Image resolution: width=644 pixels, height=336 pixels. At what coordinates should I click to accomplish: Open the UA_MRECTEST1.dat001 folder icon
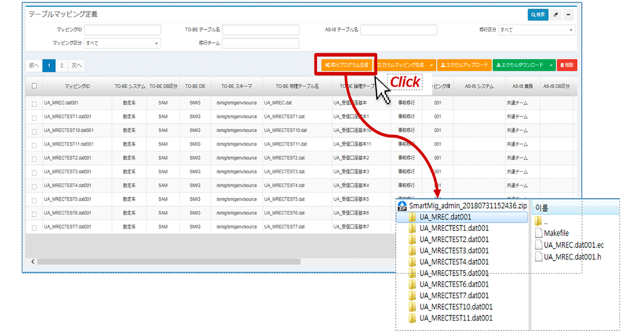[x=412, y=228]
